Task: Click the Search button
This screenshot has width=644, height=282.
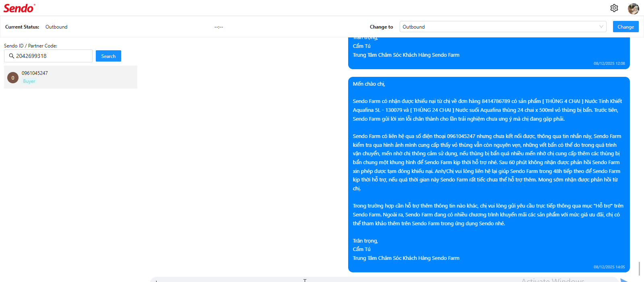Action: coord(108,56)
